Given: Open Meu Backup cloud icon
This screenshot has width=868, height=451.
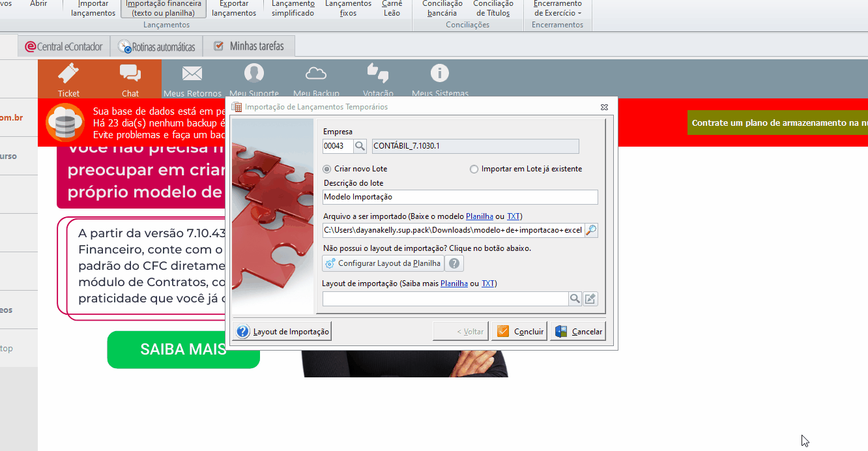Looking at the screenshot, I should click(x=316, y=73).
